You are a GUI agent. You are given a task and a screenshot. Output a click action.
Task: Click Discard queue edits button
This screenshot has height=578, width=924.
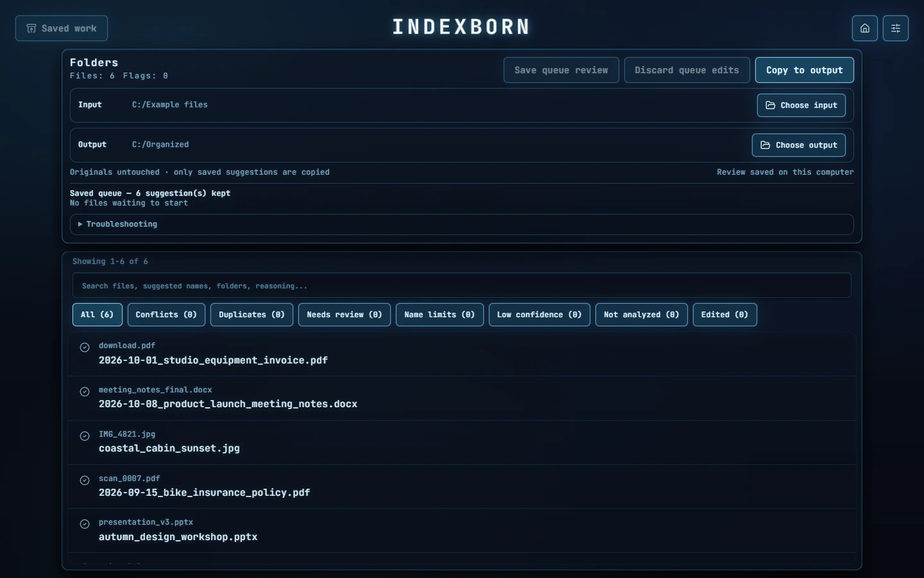tap(687, 70)
